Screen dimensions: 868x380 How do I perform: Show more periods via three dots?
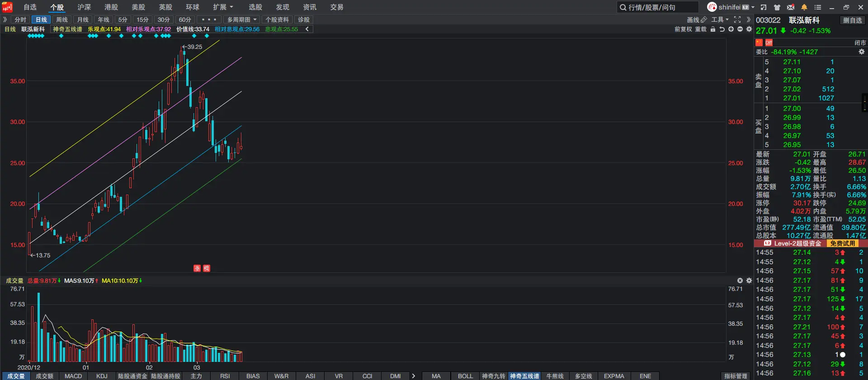pos(209,20)
